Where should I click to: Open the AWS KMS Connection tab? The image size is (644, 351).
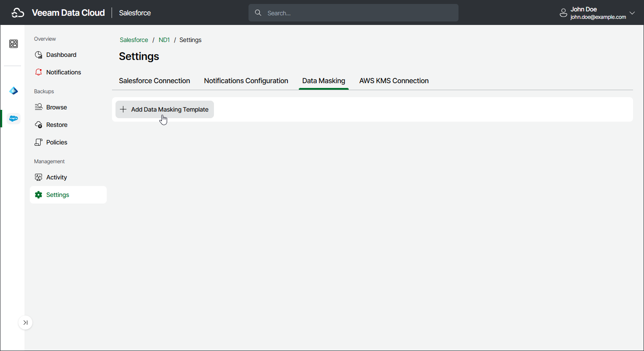(394, 81)
